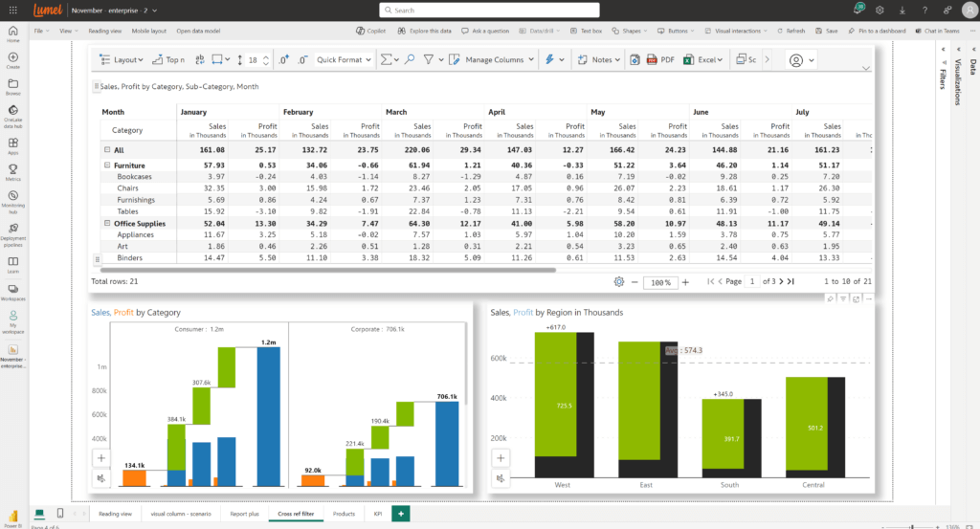Zoom in table with plus button

(685, 282)
